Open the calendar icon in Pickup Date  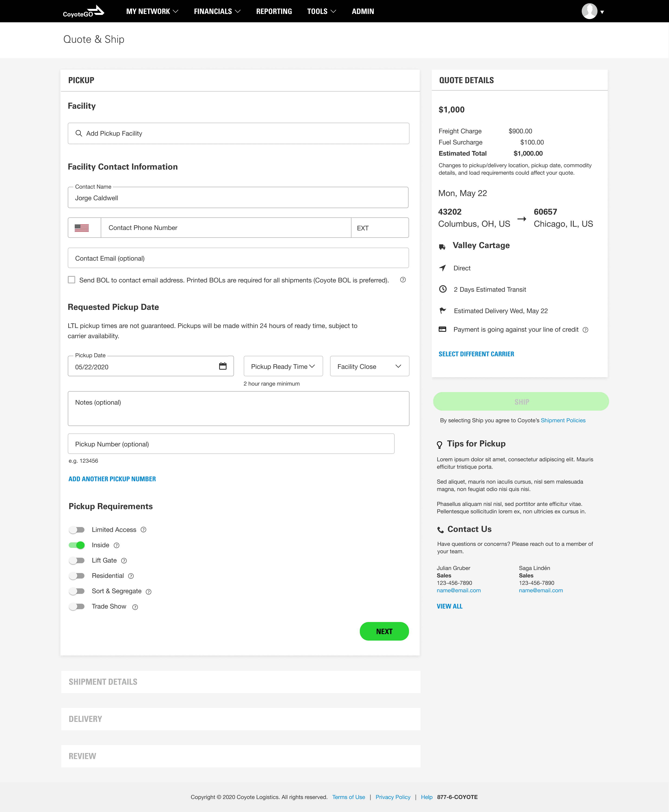(223, 366)
